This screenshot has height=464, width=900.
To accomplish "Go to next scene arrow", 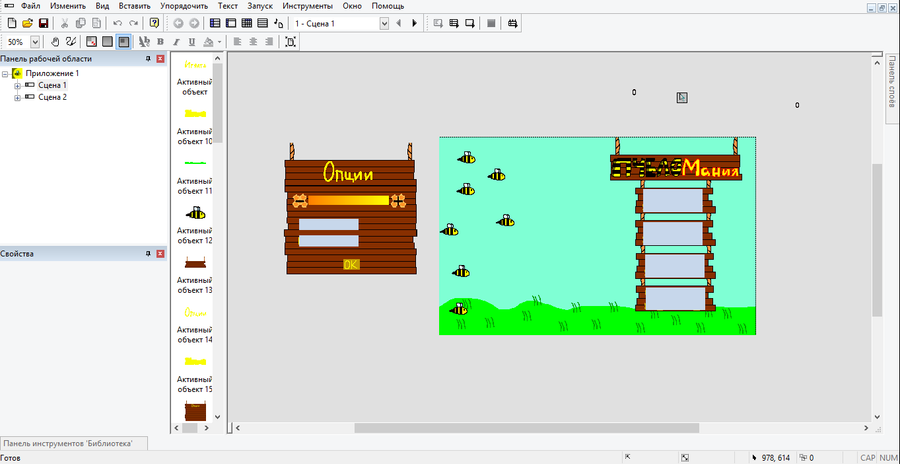I will [x=414, y=24].
